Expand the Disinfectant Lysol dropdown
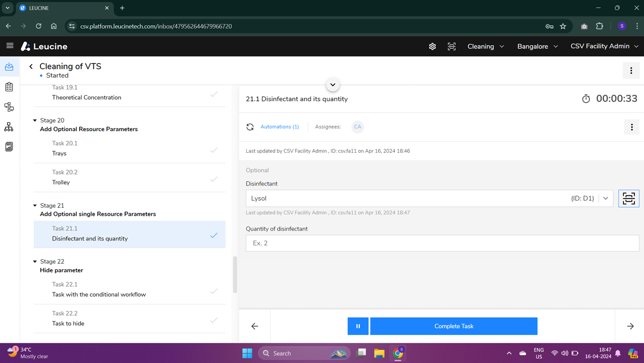 (x=606, y=199)
